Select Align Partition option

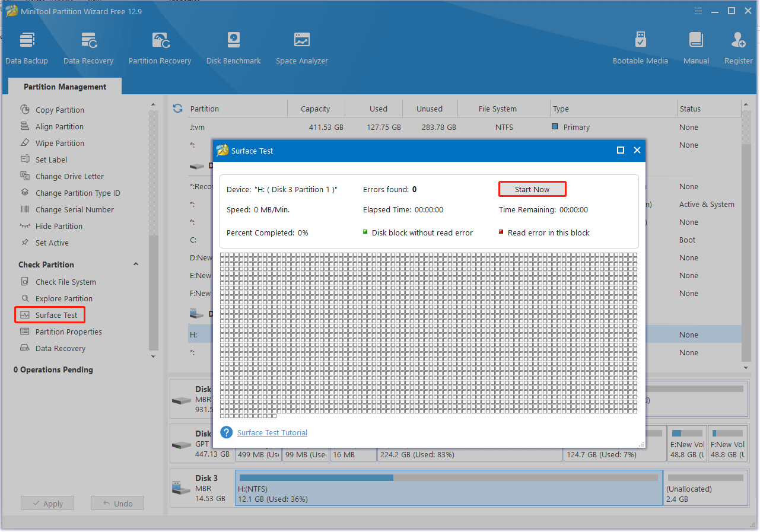point(59,126)
